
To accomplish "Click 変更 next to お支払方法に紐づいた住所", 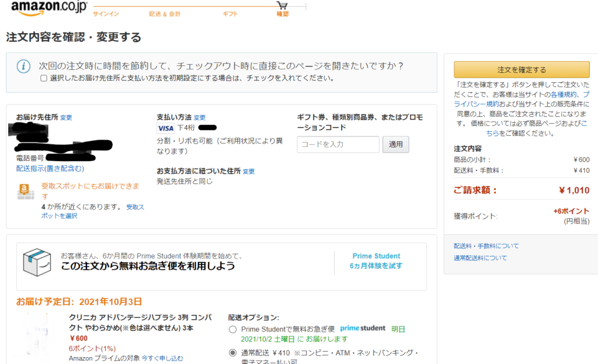I will coord(249,171).
